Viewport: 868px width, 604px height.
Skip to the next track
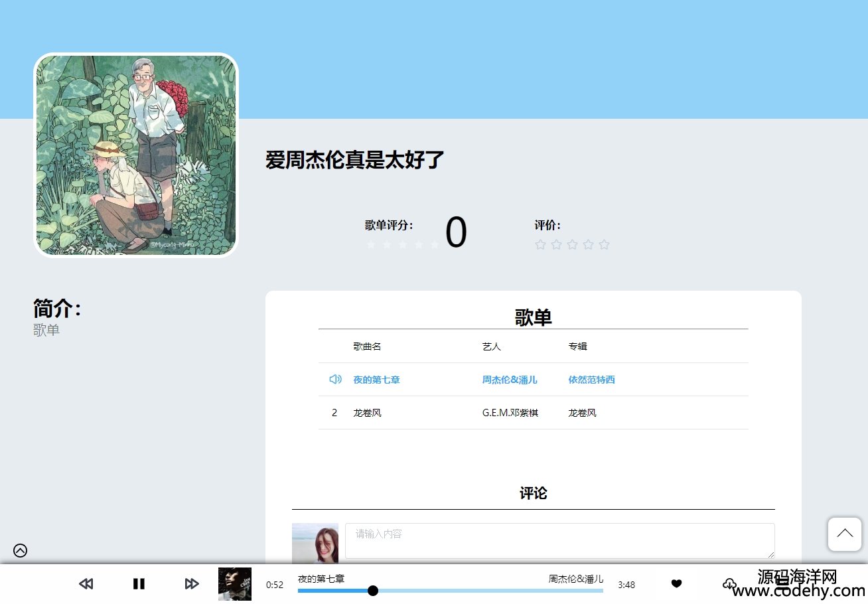point(192,584)
